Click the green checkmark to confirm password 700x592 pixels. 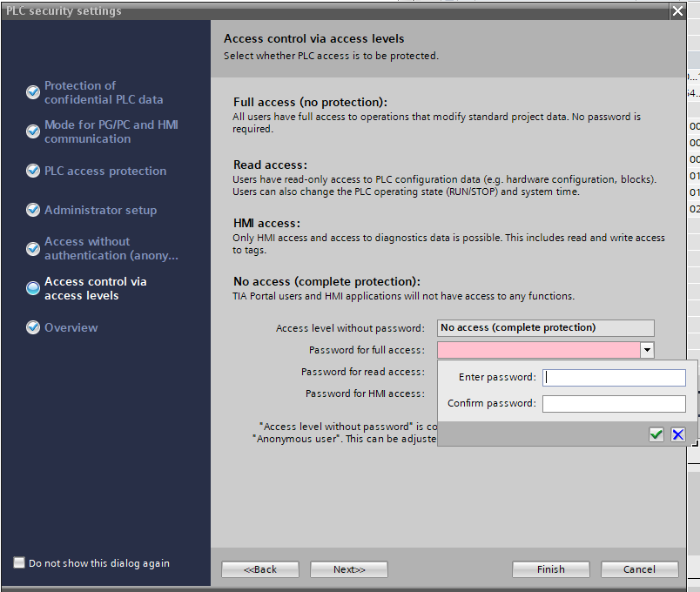click(x=656, y=434)
